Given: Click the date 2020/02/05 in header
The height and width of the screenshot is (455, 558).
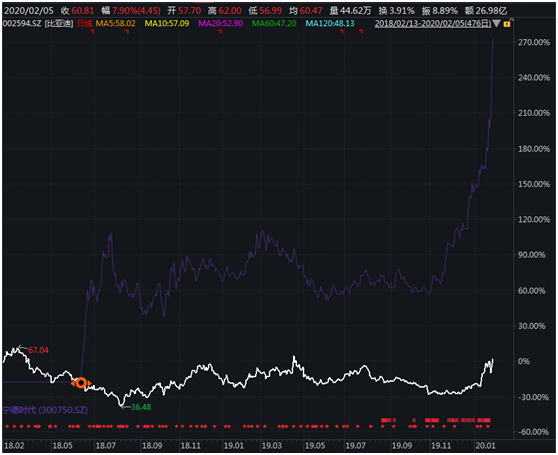Looking at the screenshot, I should click(x=29, y=11).
